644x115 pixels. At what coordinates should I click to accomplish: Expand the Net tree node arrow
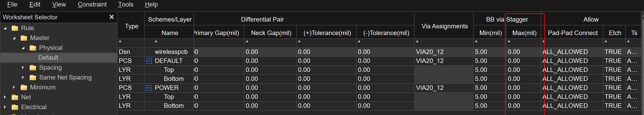pos(5,97)
